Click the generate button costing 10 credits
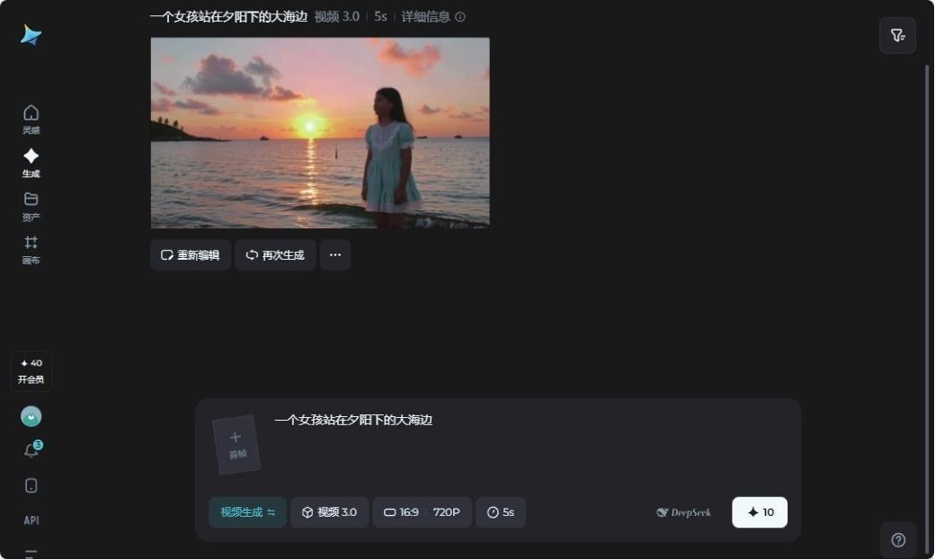This screenshot has width=935, height=560. tap(760, 512)
